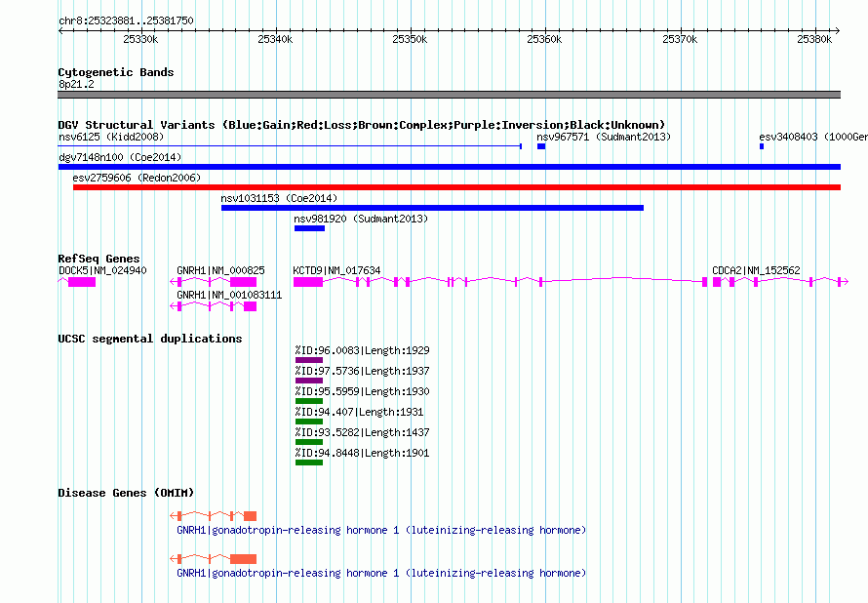This screenshot has height=603, width=868.
Task: Click the 25370k position on the ruler
Action: (x=680, y=39)
